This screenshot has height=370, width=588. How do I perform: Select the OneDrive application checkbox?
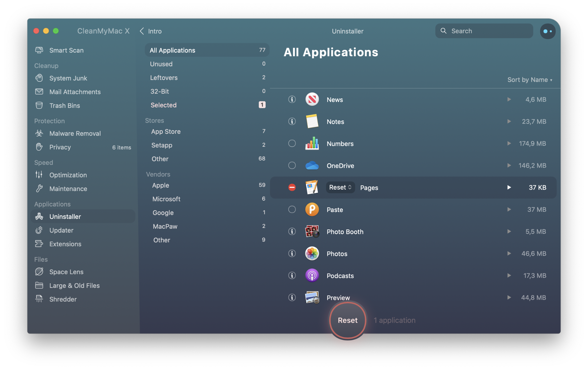point(292,166)
